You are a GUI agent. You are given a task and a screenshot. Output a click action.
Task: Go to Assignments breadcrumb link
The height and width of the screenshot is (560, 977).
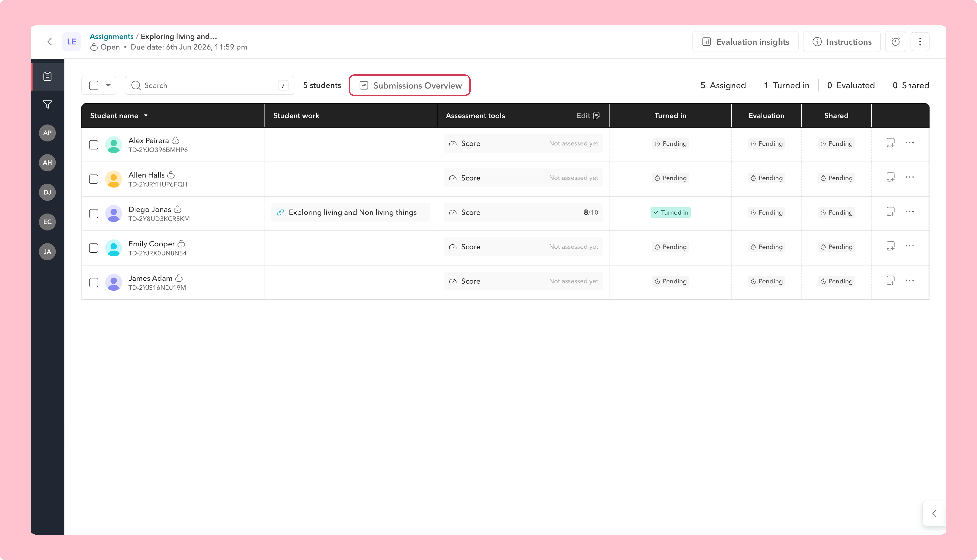(x=112, y=36)
